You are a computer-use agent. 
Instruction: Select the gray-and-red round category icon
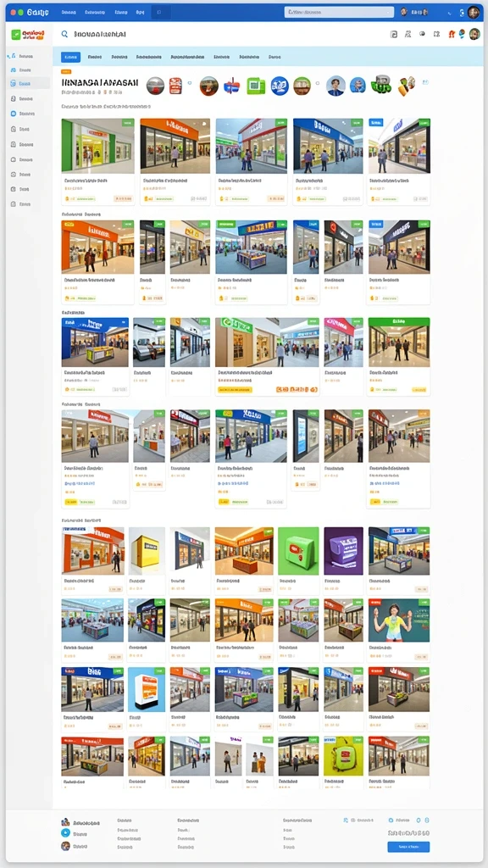click(156, 86)
